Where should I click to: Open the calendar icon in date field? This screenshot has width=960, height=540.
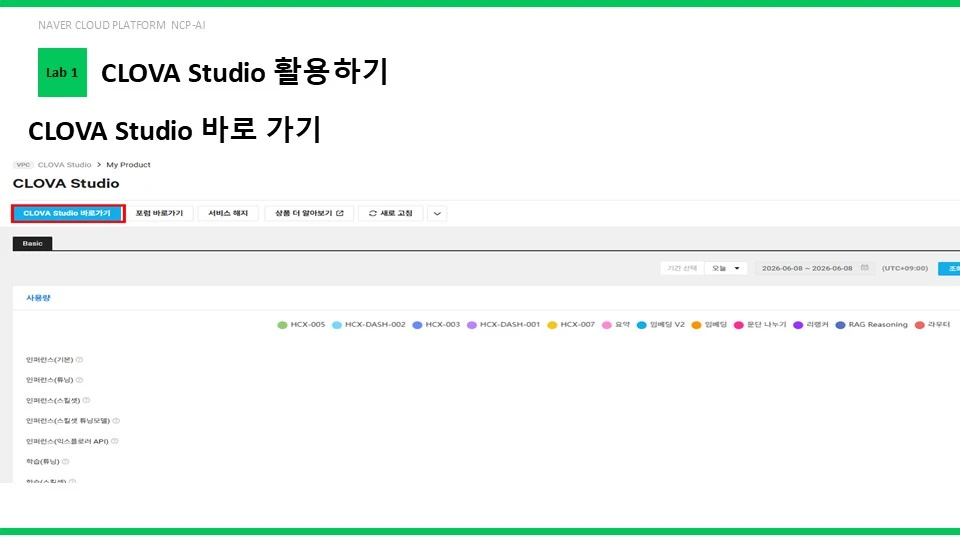(x=864, y=268)
